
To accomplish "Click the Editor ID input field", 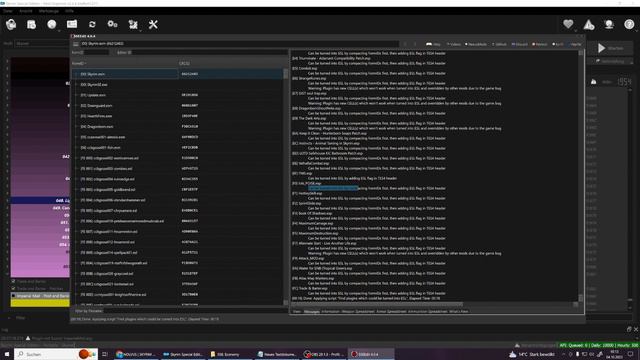I will click(209, 53).
